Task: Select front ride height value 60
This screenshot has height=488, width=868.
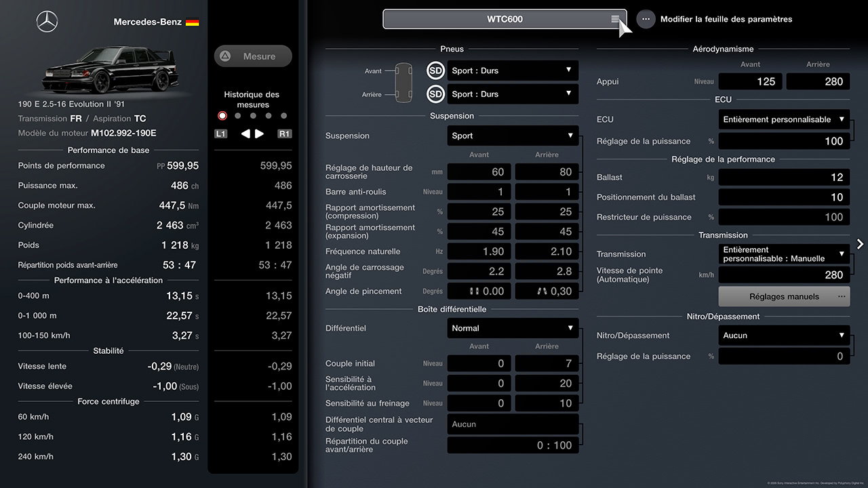Action: [x=479, y=172]
